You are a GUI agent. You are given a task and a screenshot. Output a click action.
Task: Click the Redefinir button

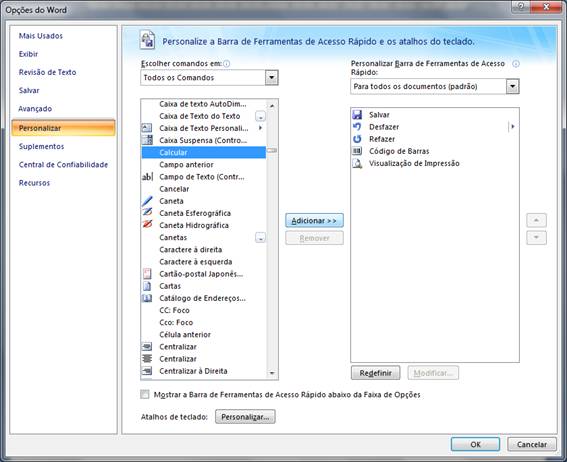[375, 373]
